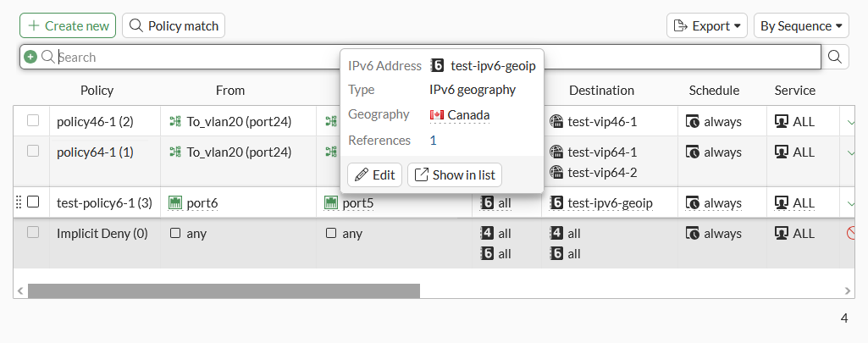Click the Canada flag icon in tooltip

(x=437, y=115)
